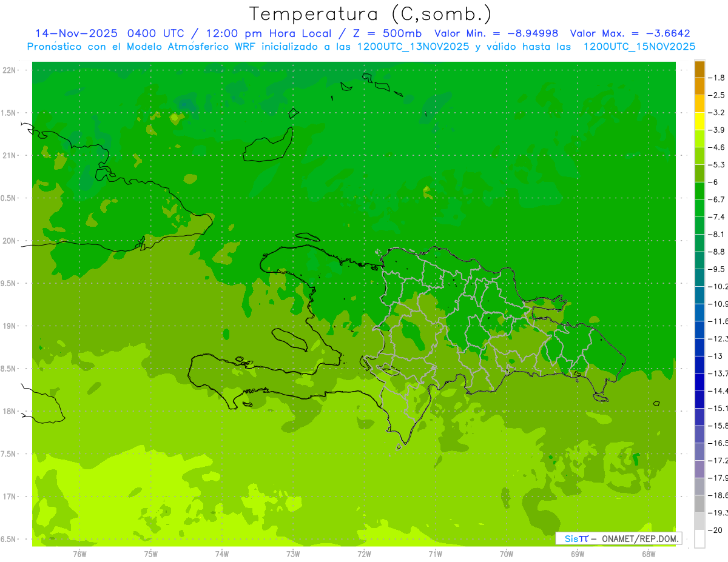Click the brown-orange swatch above -1.8 on the colorbar
Screen dimensions: 728x562
click(x=699, y=69)
